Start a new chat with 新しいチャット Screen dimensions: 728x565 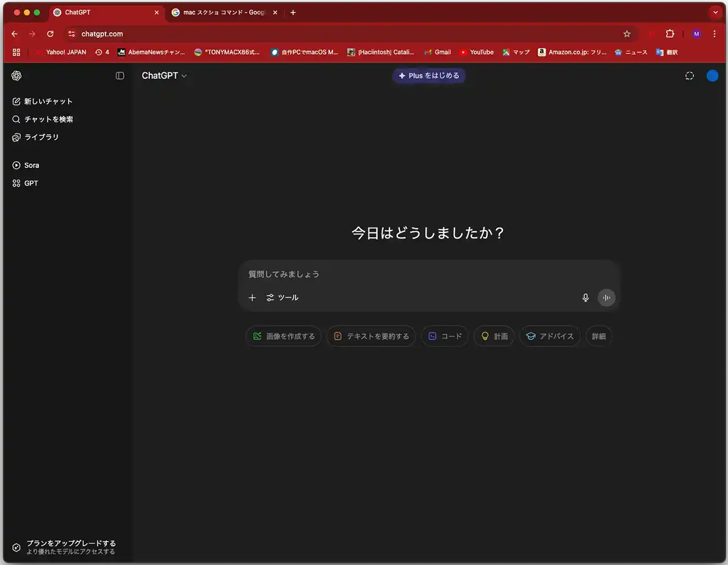click(x=42, y=101)
